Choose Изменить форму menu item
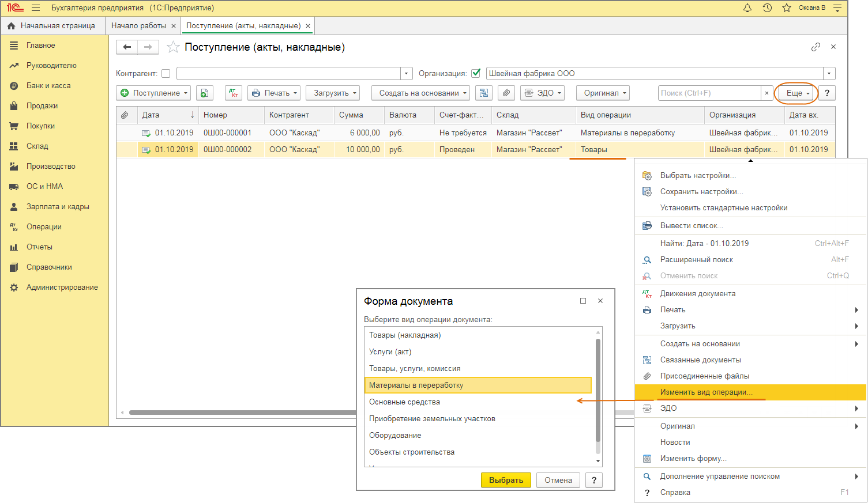This screenshot has width=868, height=503. click(x=750, y=458)
